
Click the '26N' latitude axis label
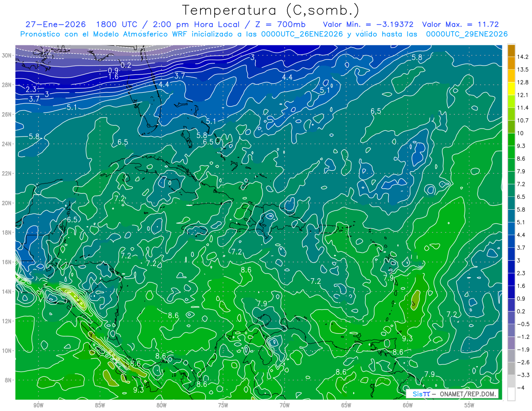pyautogui.click(x=7, y=114)
